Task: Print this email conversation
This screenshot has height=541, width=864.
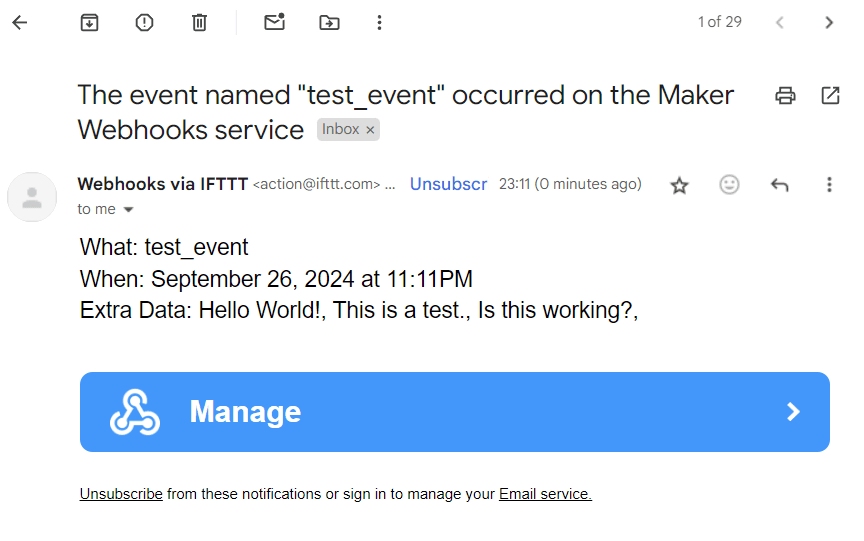Action: point(785,95)
